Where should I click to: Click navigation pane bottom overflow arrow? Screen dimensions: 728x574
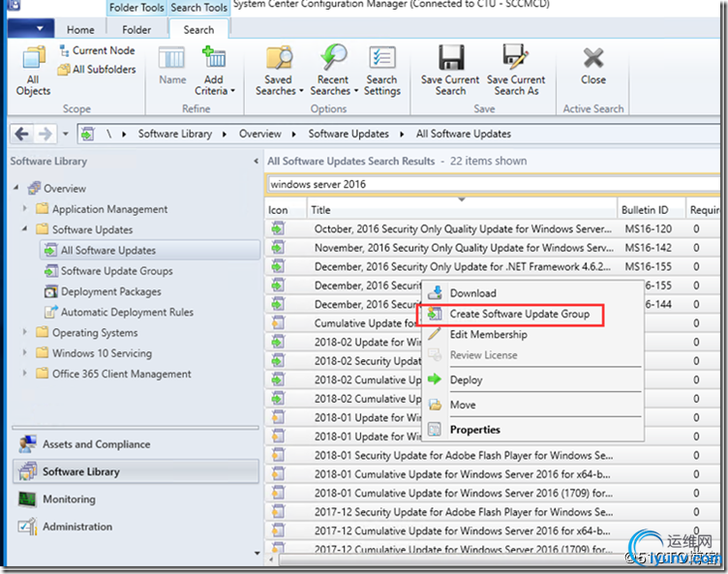coord(258,553)
